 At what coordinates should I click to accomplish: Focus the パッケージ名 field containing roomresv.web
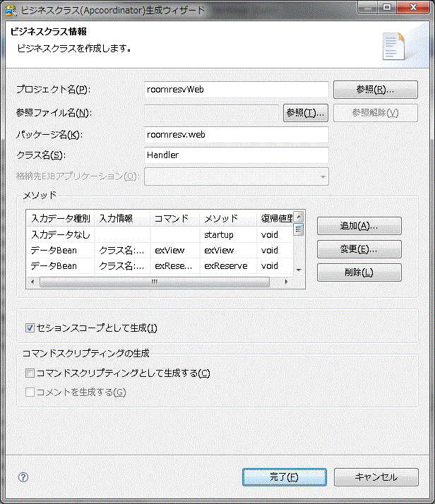point(237,135)
